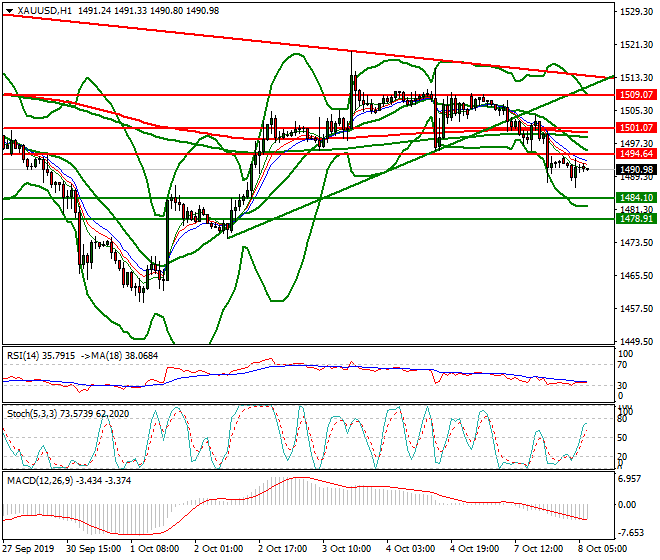Screen dimensions: 660x560
Task: Click the chart menu triangle beside XAUUSD,H1
Action: click(10, 11)
